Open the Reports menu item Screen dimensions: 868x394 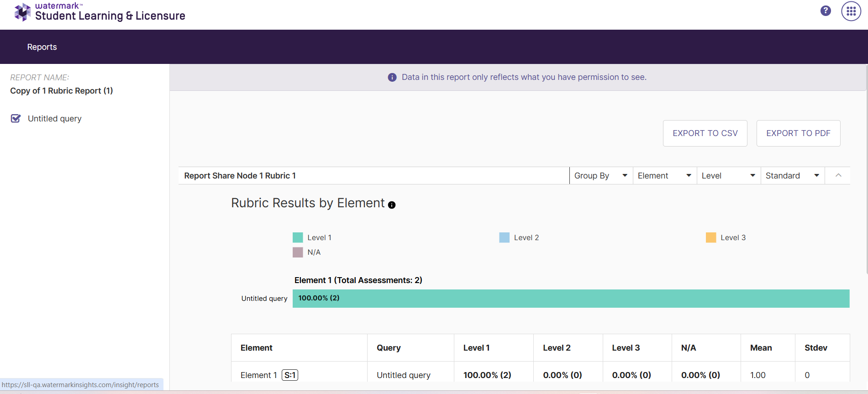[42, 47]
